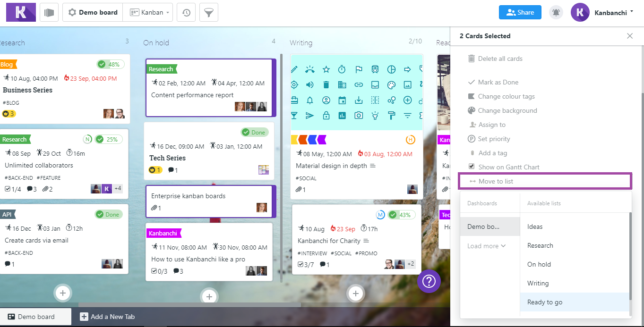Choose Writing in available lists
644x327 pixels.
tap(575, 283)
